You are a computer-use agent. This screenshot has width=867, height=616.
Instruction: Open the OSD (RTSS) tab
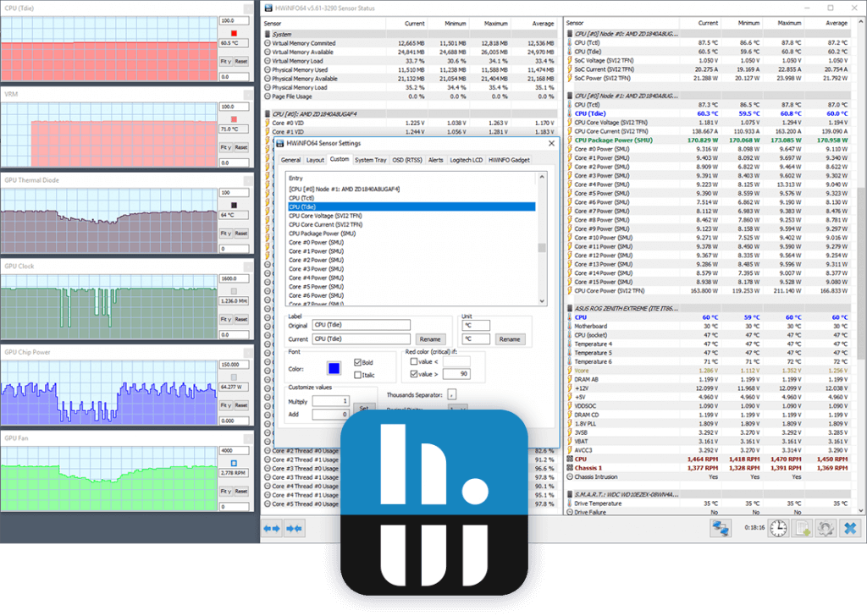point(407,160)
